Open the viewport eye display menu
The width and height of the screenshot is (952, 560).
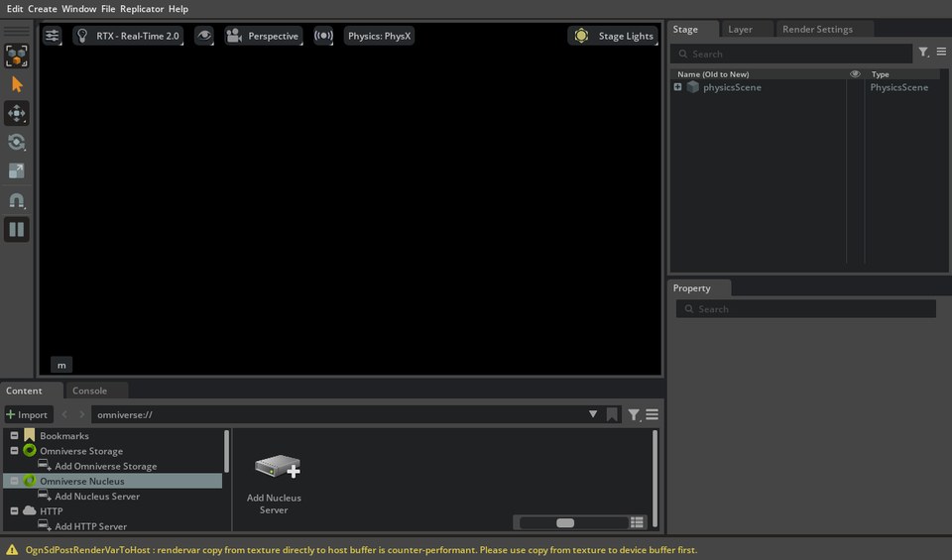coord(204,36)
